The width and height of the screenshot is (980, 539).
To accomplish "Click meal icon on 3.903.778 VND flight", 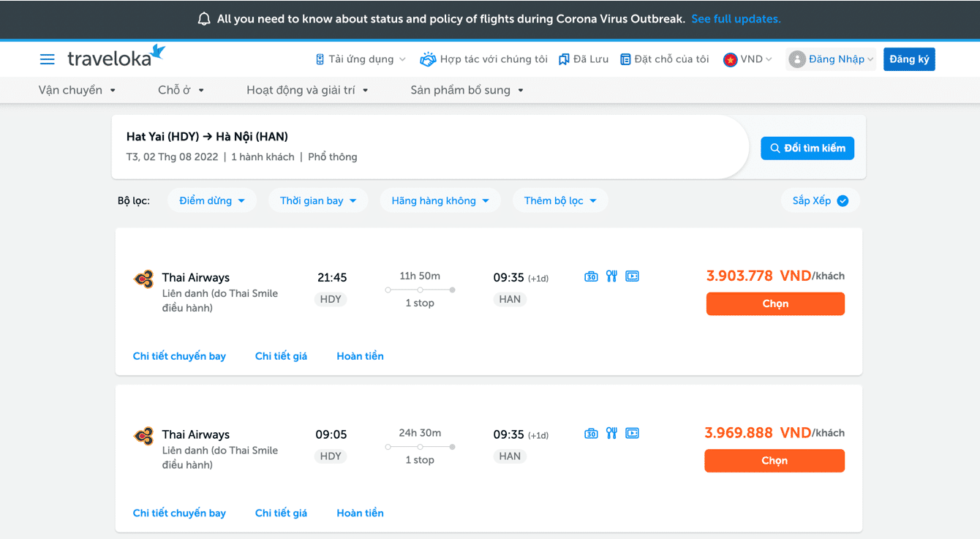I will coord(611,276).
